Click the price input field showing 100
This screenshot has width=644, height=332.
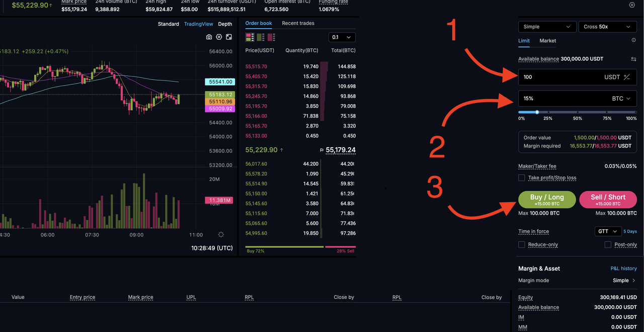pyautogui.click(x=577, y=77)
